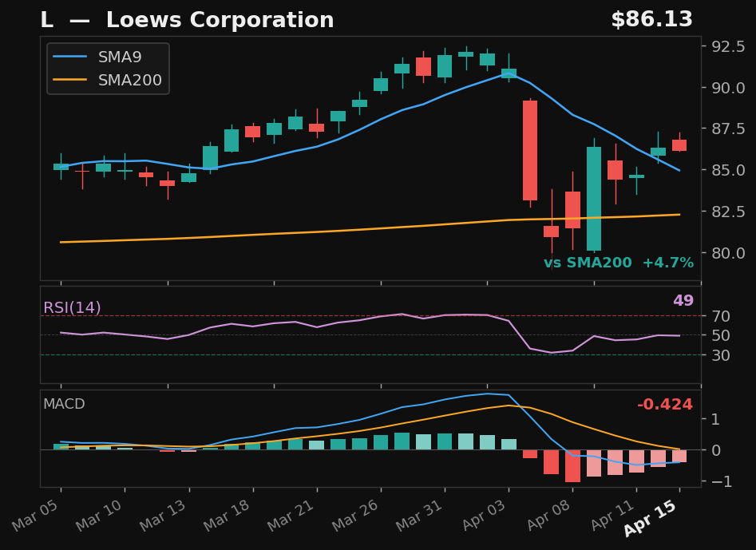Click the Mar 05 date label
Image resolution: width=756 pixels, height=550 pixels.
[x=35, y=516]
